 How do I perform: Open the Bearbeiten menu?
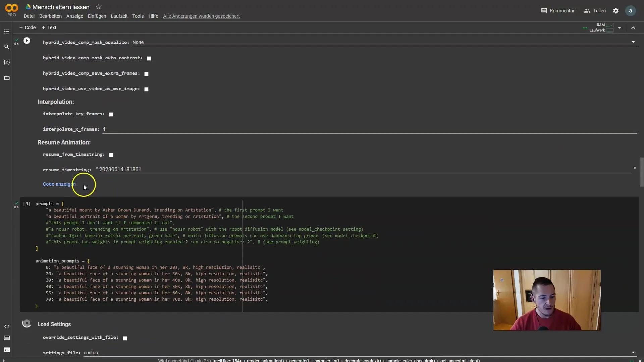[50, 16]
